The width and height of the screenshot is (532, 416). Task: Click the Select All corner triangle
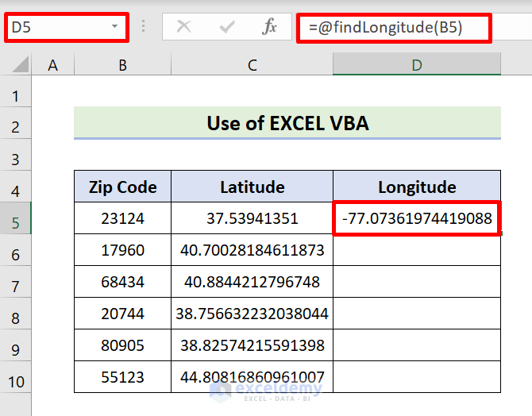click(21, 64)
